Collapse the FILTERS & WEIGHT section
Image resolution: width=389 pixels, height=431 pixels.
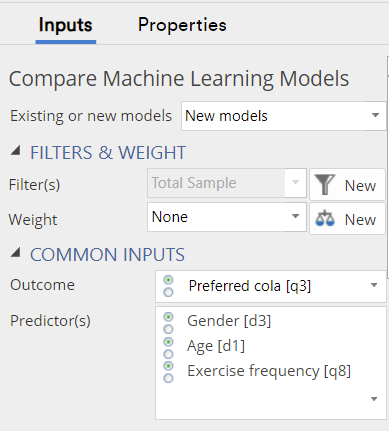click(15, 151)
